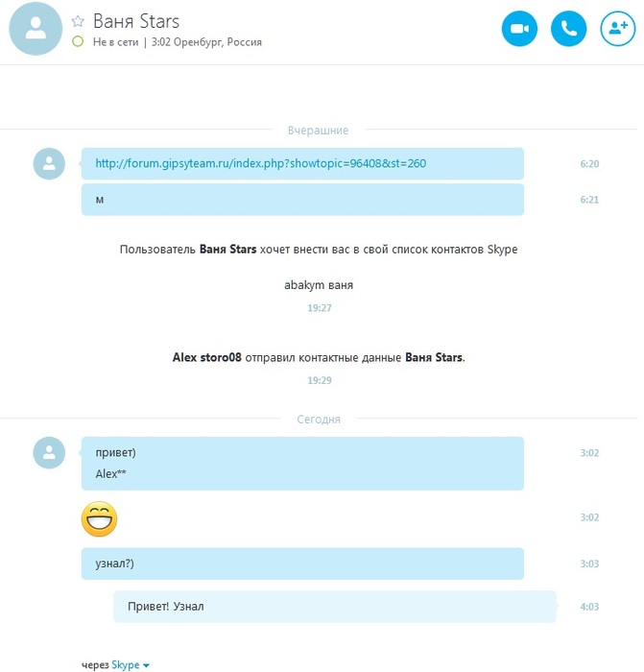644x672 pixels.
Task: Start a video call with Ваня Stars
Action: (519, 29)
